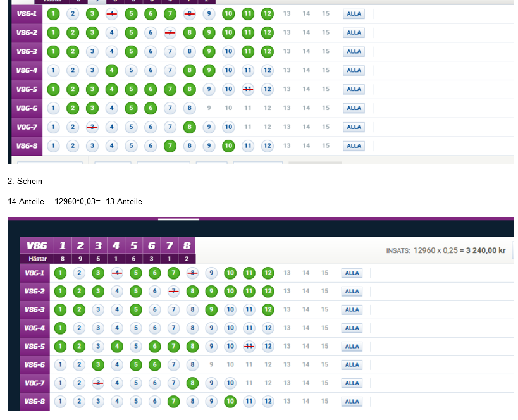Lower coupon: toggle scratched horse 3 in V86-7
The image size is (518, 420).
pos(98,383)
